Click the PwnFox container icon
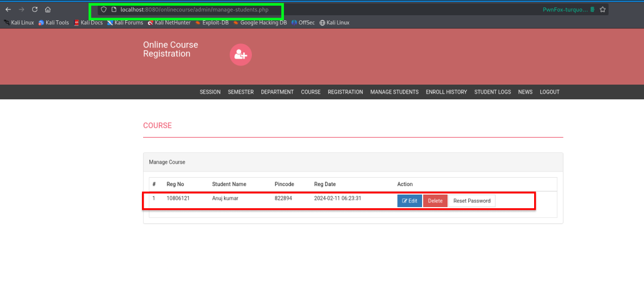644x286 pixels. click(x=592, y=10)
